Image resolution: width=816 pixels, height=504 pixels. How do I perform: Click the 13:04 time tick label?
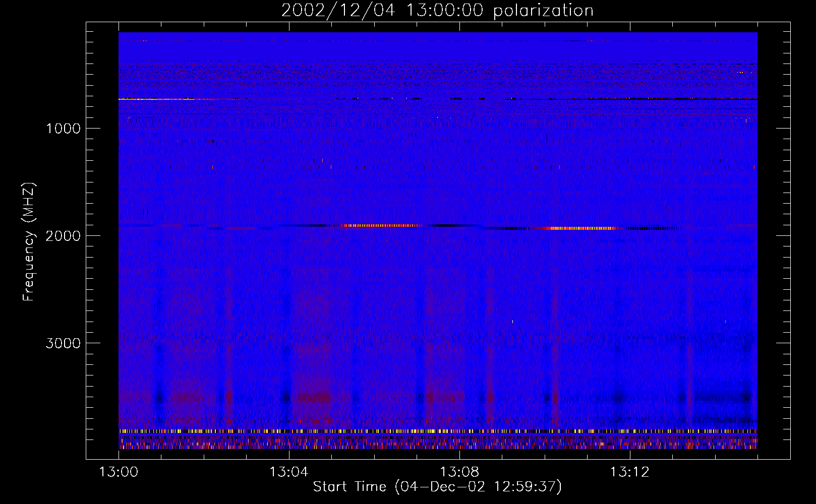(289, 472)
